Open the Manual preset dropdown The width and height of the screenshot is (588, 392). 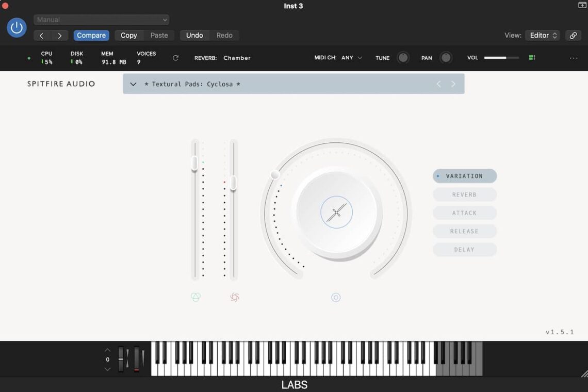(101, 20)
